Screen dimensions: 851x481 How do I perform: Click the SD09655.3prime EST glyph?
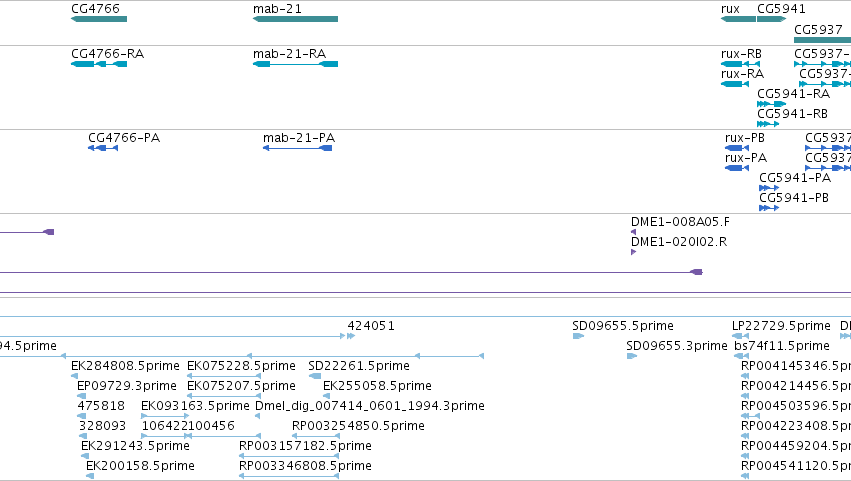[632, 357]
